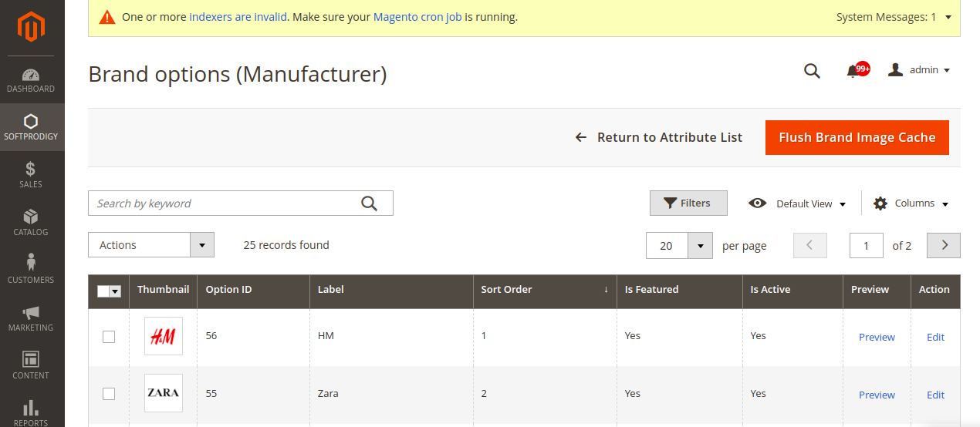Open the 'Magento cron job' link
This screenshot has width=980, height=427.
pos(417,17)
